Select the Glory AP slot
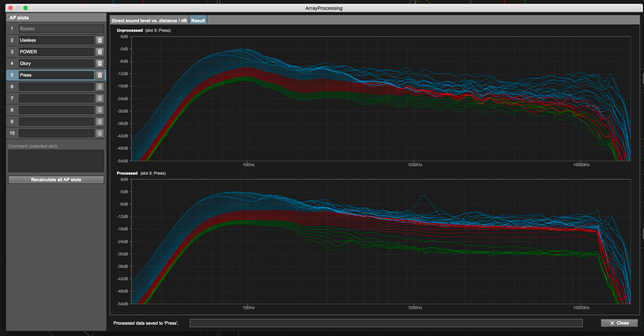 57,63
